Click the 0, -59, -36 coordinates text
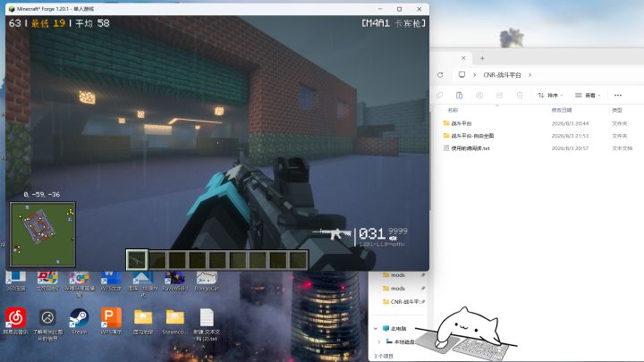Screen dimensions: 644x362 click(41, 195)
